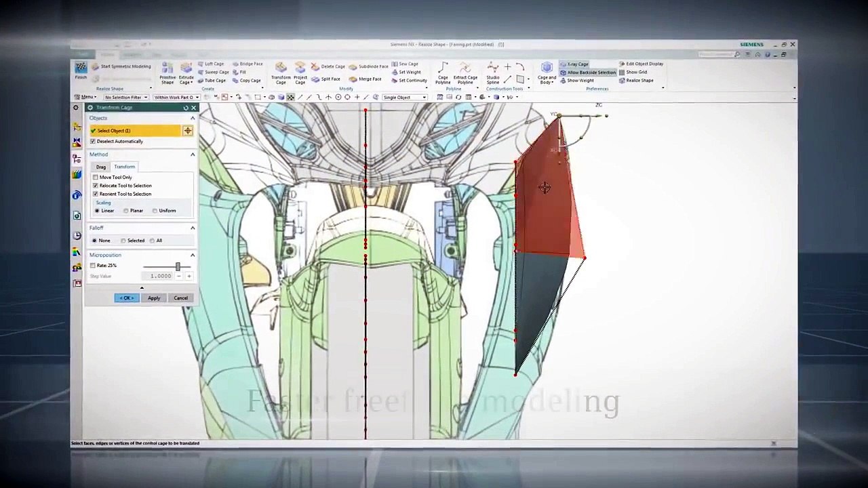
Task: Click Edit Object Display
Action: pos(641,64)
